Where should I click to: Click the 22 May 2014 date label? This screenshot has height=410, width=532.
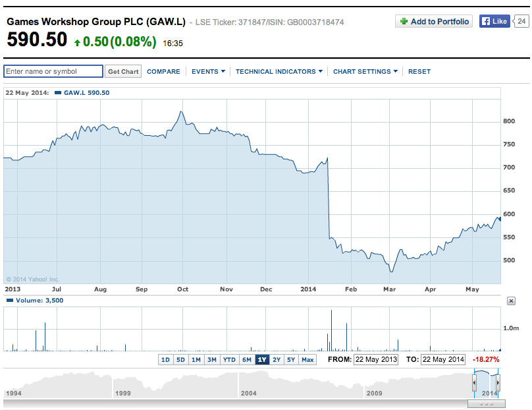pos(27,93)
